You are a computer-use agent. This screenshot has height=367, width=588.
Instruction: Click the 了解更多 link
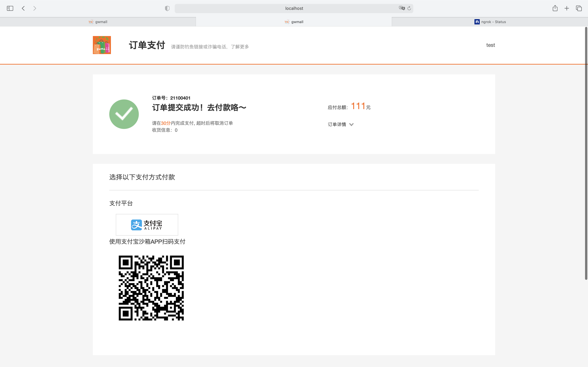pyautogui.click(x=240, y=47)
